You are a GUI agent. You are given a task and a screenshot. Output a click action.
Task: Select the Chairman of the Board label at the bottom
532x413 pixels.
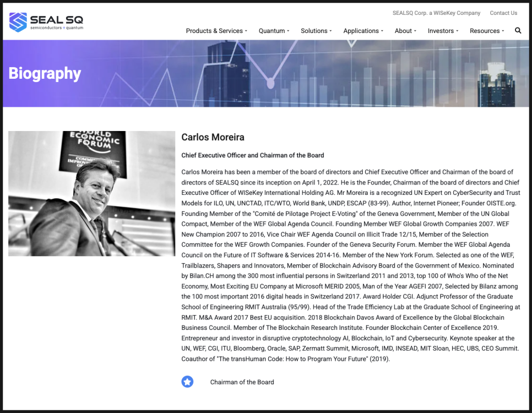click(242, 382)
